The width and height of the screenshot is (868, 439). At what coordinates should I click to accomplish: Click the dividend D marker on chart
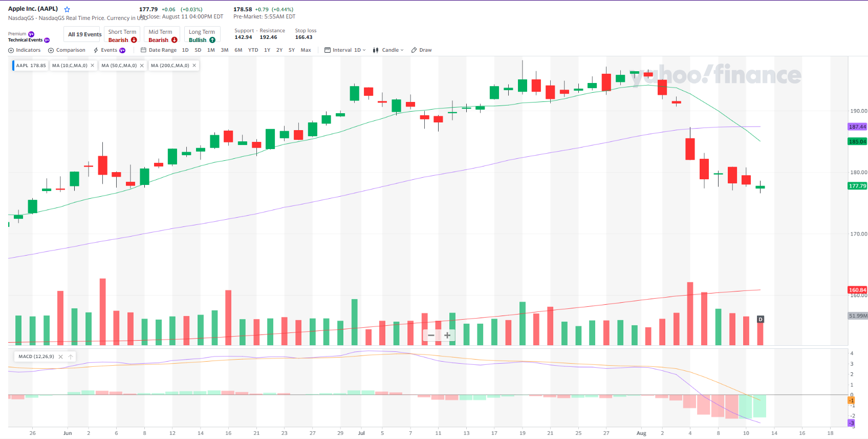point(760,319)
